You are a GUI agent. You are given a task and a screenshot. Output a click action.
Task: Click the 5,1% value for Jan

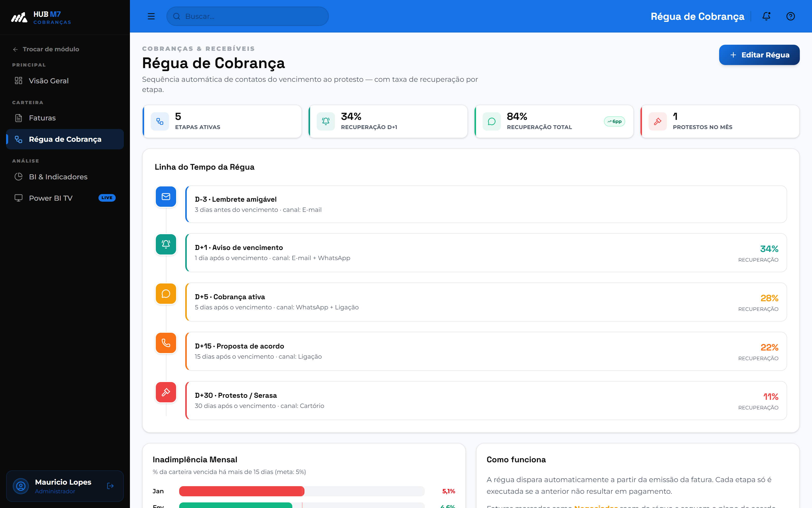[x=449, y=491]
